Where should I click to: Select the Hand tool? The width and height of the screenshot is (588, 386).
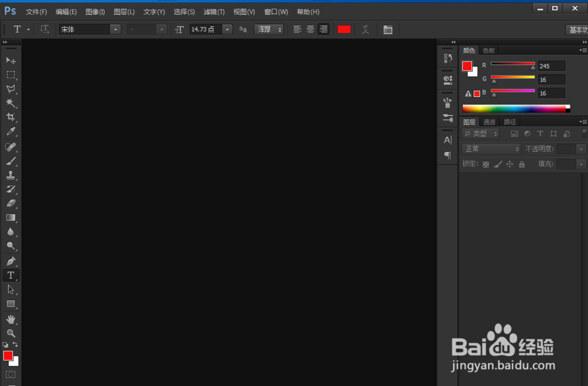coord(11,320)
